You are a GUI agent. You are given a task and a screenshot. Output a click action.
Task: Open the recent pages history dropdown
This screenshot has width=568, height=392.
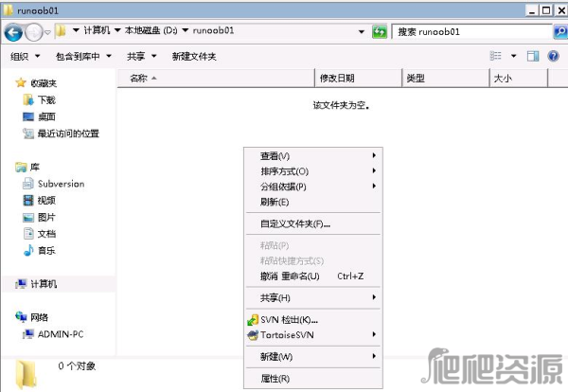(x=48, y=32)
